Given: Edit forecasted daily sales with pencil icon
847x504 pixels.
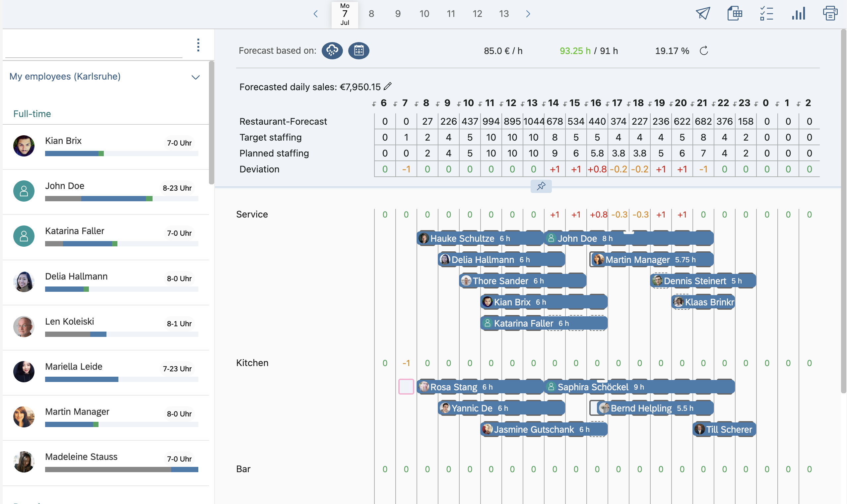Looking at the screenshot, I should click(387, 86).
